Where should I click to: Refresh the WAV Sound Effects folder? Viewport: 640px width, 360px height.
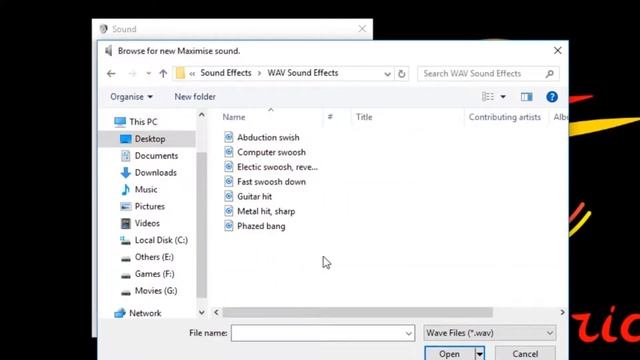402,74
